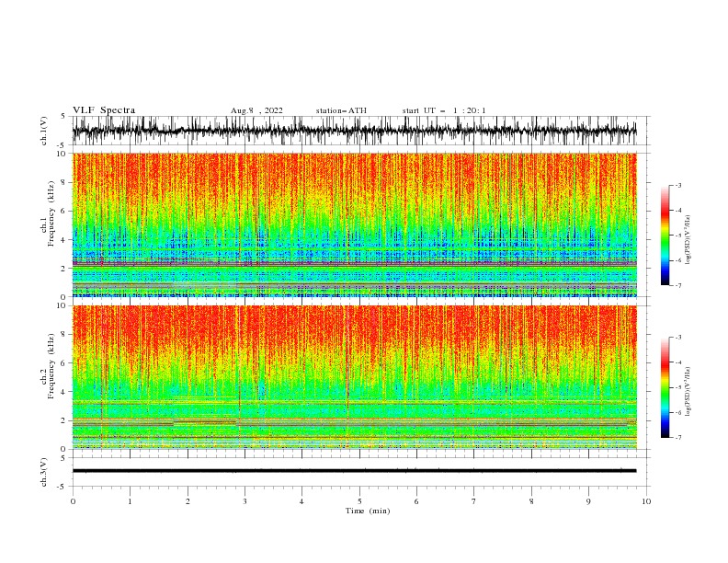Click the ch.2 colorbar "log(PSD)(V²/Hz)" label
This screenshot has height=563, width=728.
tap(688, 392)
